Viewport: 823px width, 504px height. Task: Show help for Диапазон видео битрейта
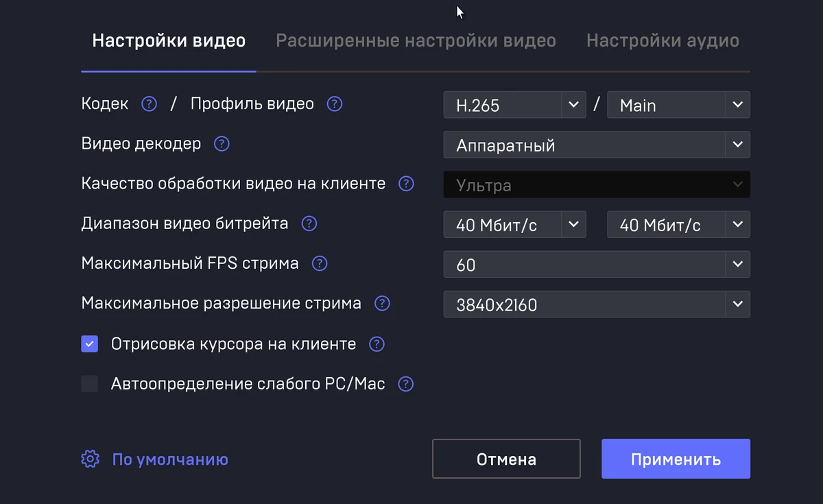pyautogui.click(x=309, y=224)
